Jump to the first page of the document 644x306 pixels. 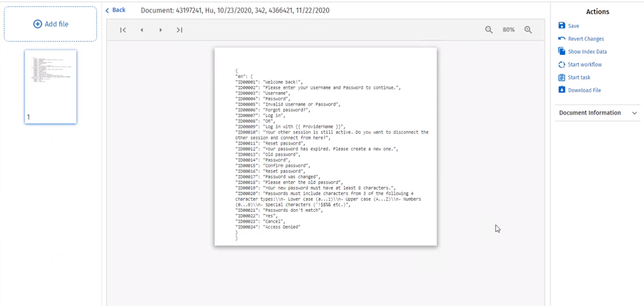click(123, 30)
